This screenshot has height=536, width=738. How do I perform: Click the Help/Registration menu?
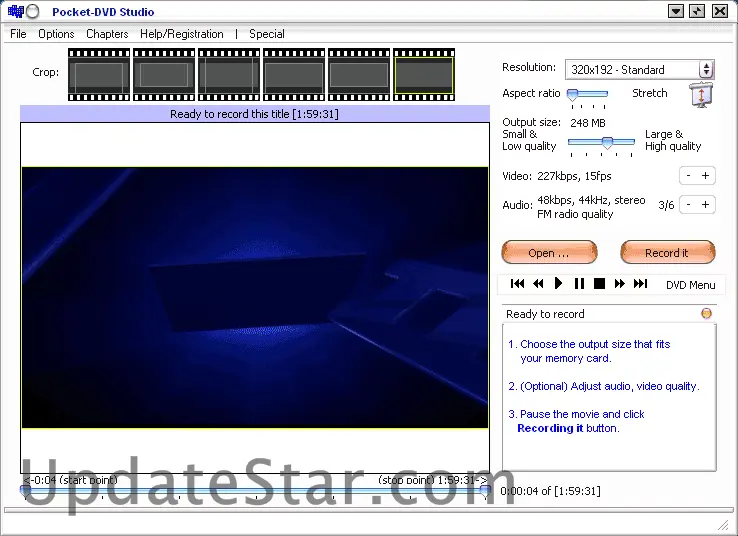point(181,34)
